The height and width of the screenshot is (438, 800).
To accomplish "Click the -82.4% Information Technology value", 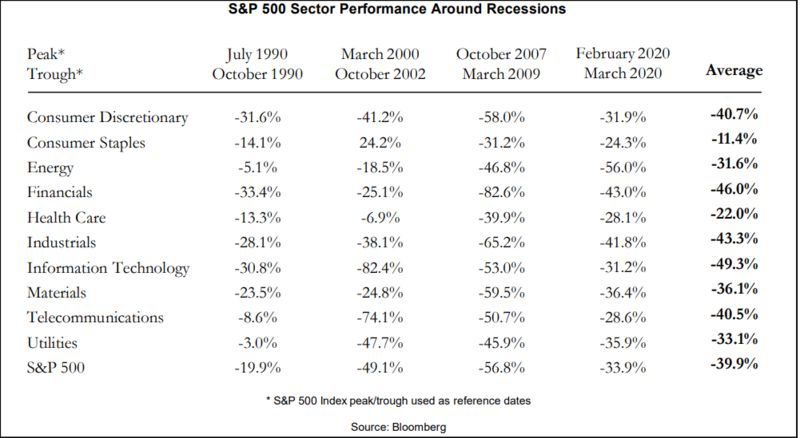I will (x=379, y=267).
